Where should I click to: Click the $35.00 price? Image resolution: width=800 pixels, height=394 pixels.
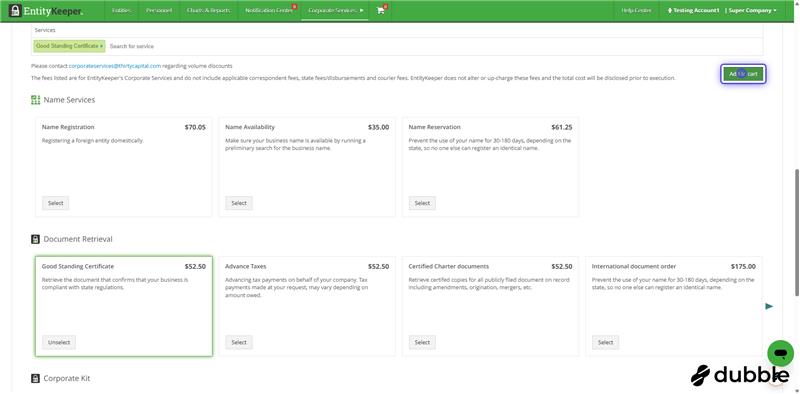(378, 128)
